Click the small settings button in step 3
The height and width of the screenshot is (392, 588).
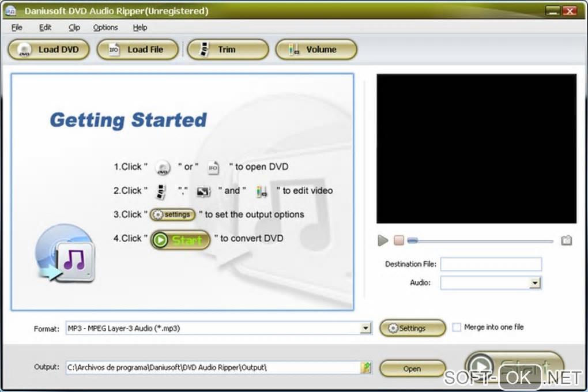[x=172, y=214]
